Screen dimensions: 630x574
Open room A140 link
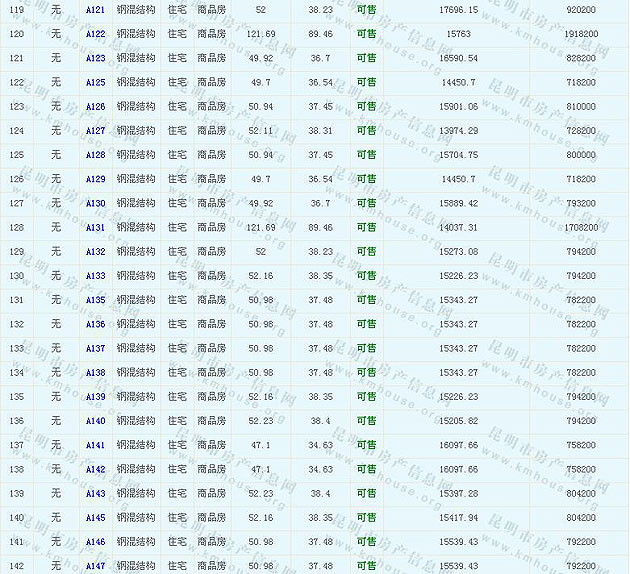click(x=95, y=421)
